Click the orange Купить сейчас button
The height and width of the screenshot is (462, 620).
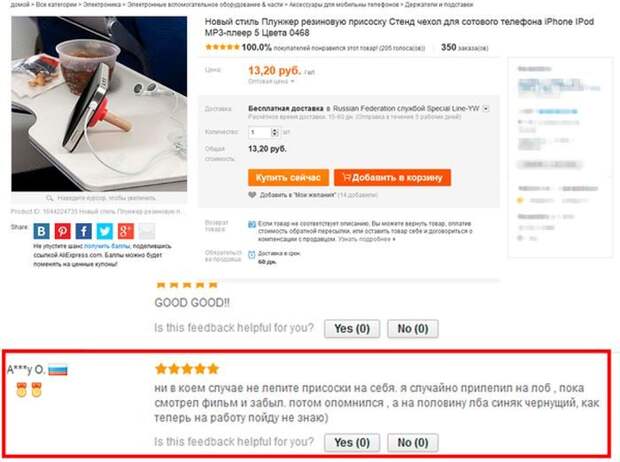pos(288,178)
